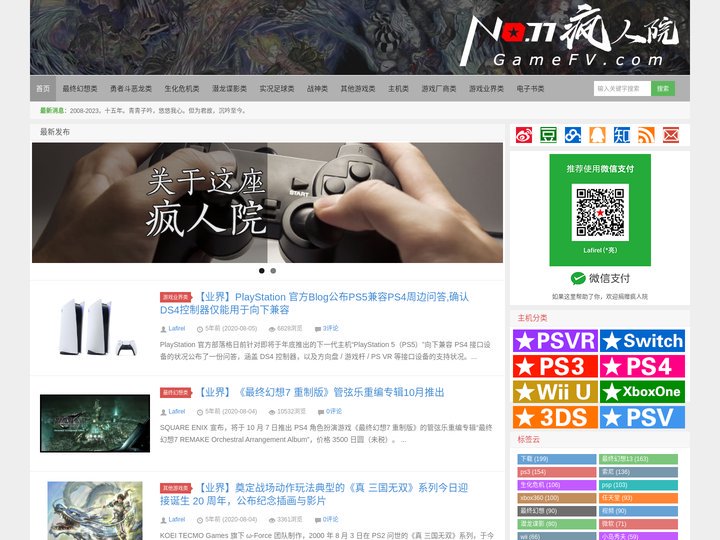The height and width of the screenshot is (540, 720).
Task: Open the 最终幻想类 menu item
Action: [80, 89]
